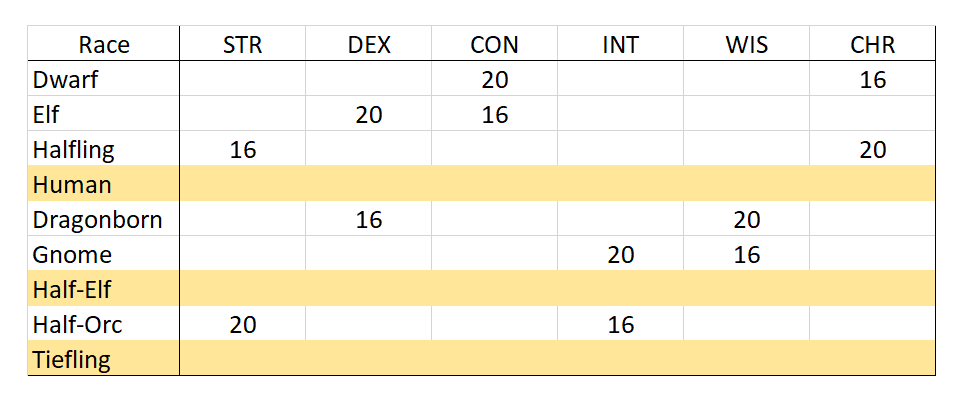Select the Race header cell
The height and width of the screenshot is (398, 962).
(x=104, y=44)
